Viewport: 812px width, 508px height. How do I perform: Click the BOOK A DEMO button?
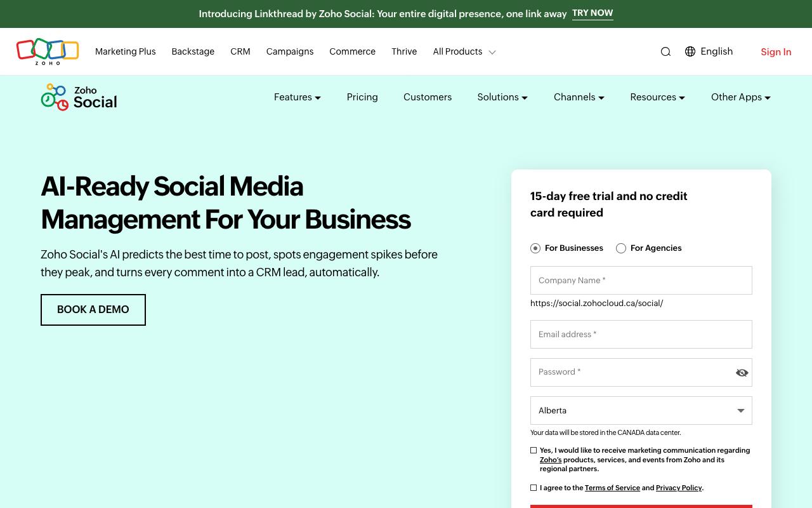click(93, 310)
